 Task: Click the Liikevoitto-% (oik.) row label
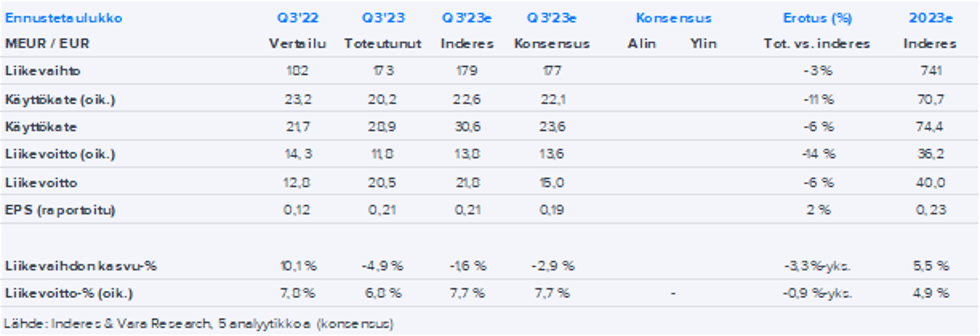pyautogui.click(x=69, y=293)
